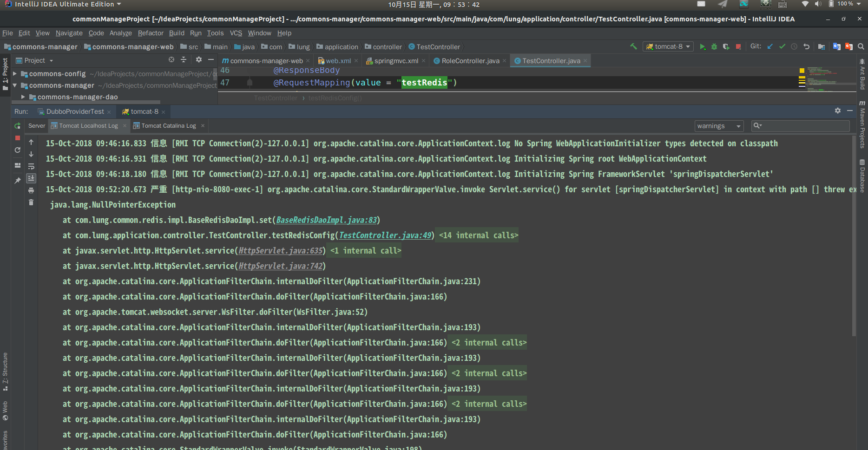
Task: Open the HttpServlet.java:635 link
Action: [x=280, y=251]
